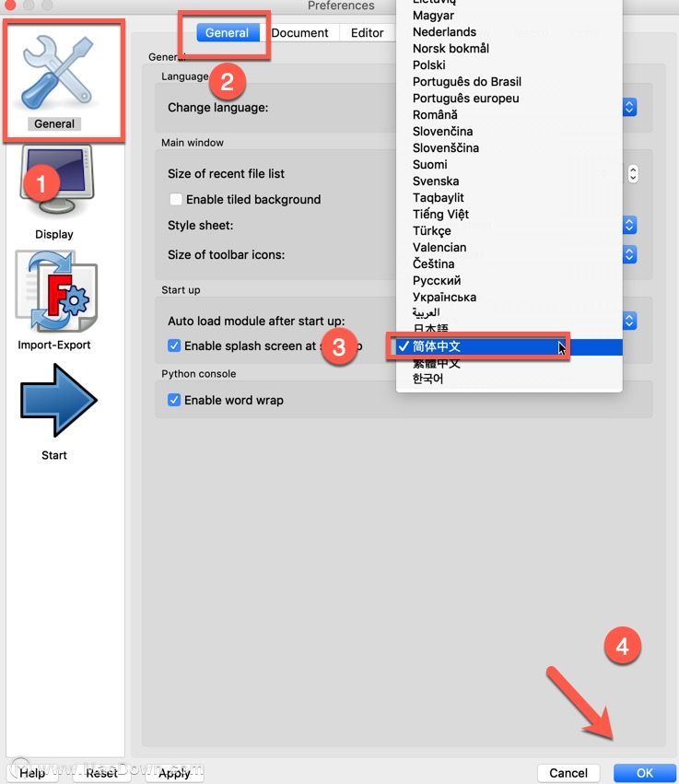Viewport: 679px width, 784px height.
Task: Toggle the Enable word wrap checkbox
Action: (174, 400)
